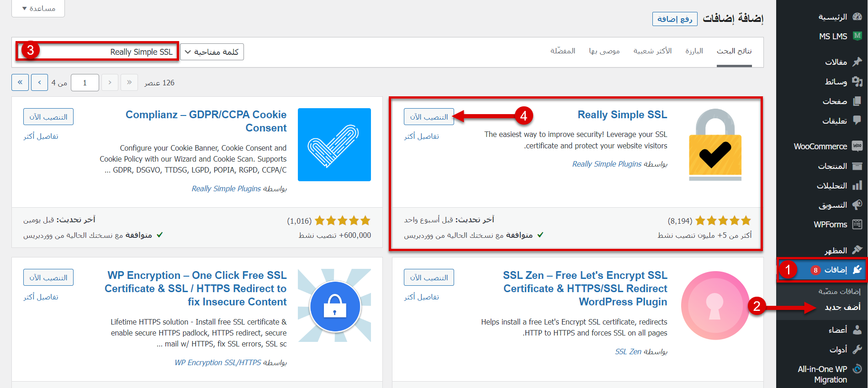Open the keyword search type dropdown

[212, 52]
